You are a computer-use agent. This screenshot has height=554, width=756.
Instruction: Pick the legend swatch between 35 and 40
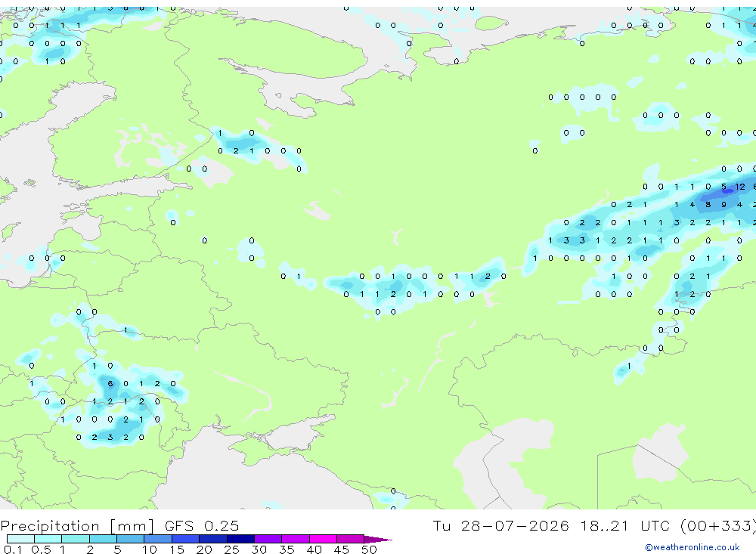296,539
